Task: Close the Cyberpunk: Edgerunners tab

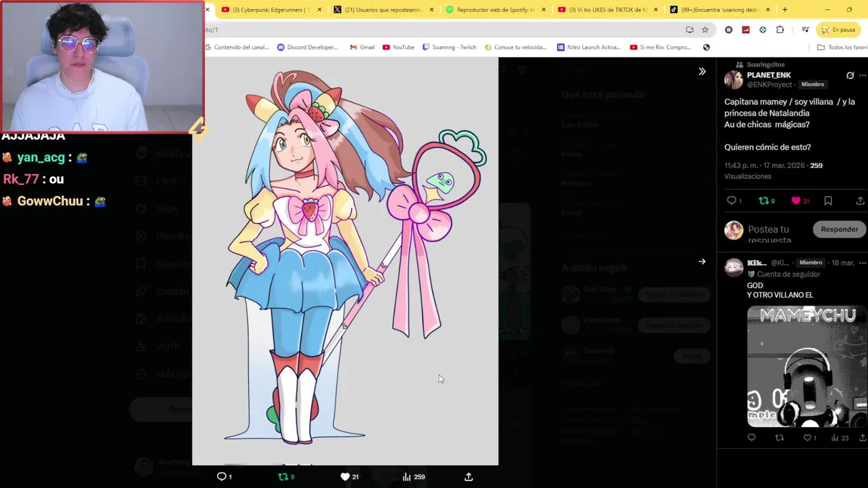Action: pyautogui.click(x=319, y=9)
